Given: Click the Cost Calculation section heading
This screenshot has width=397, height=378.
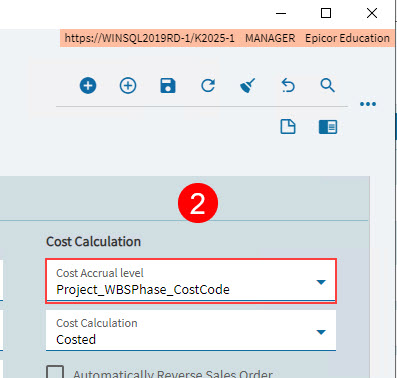Looking at the screenshot, I should point(93,241).
